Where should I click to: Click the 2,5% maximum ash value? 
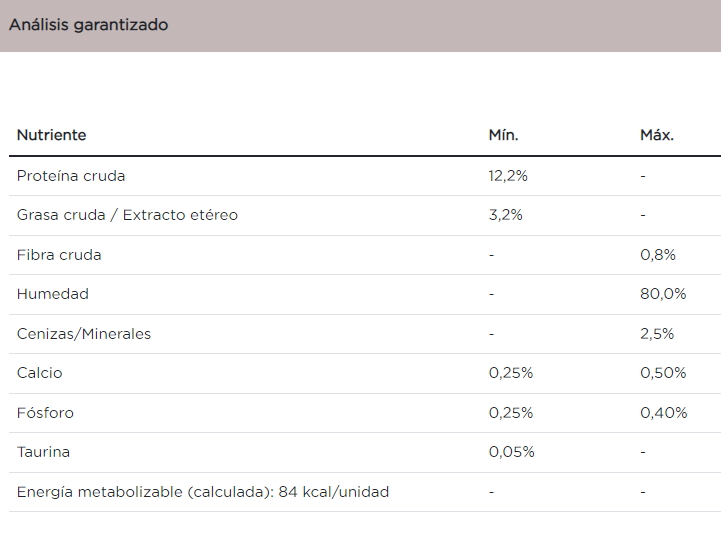pos(658,334)
